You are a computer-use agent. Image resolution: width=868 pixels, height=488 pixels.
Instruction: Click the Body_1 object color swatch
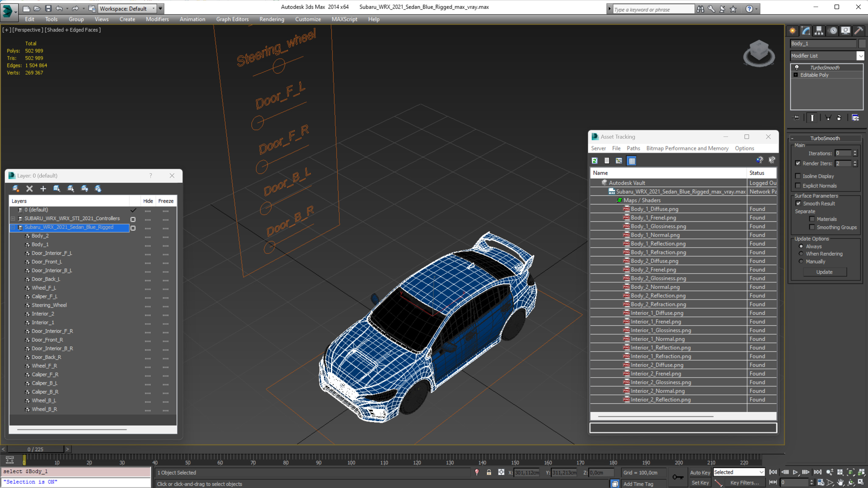point(862,43)
